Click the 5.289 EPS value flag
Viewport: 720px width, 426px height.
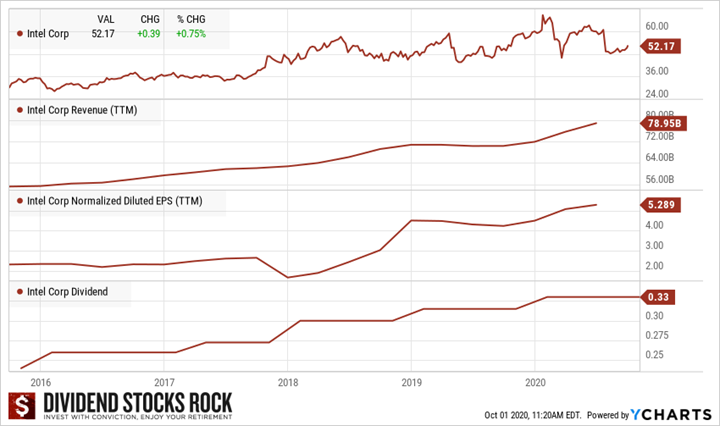click(660, 205)
